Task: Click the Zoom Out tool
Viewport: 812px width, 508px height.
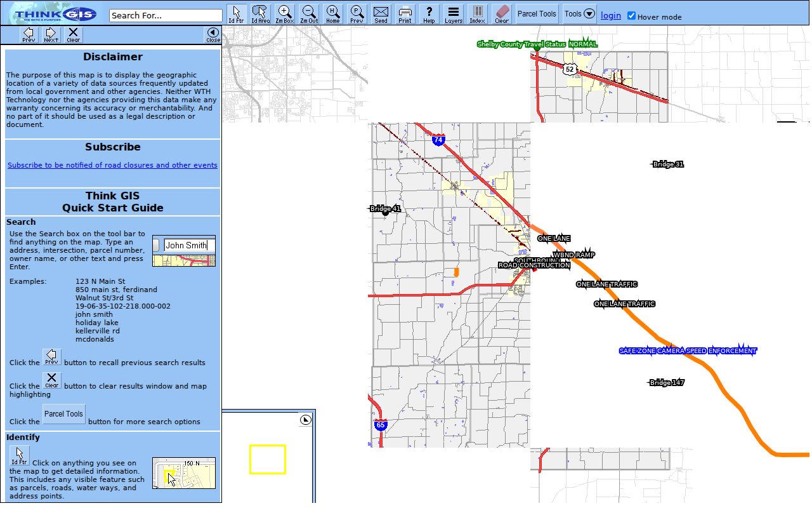Action: tap(309, 14)
